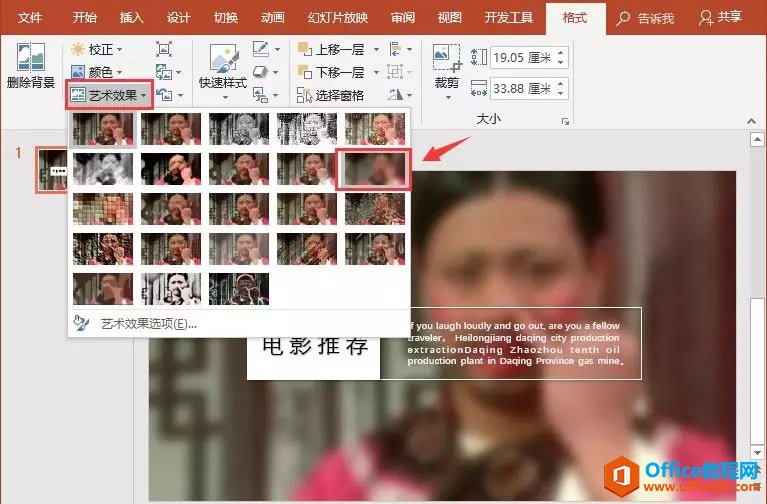The image size is (767, 504).
Task: Expand the Send Backward dropdown arrow
Action: [x=376, y=72]
